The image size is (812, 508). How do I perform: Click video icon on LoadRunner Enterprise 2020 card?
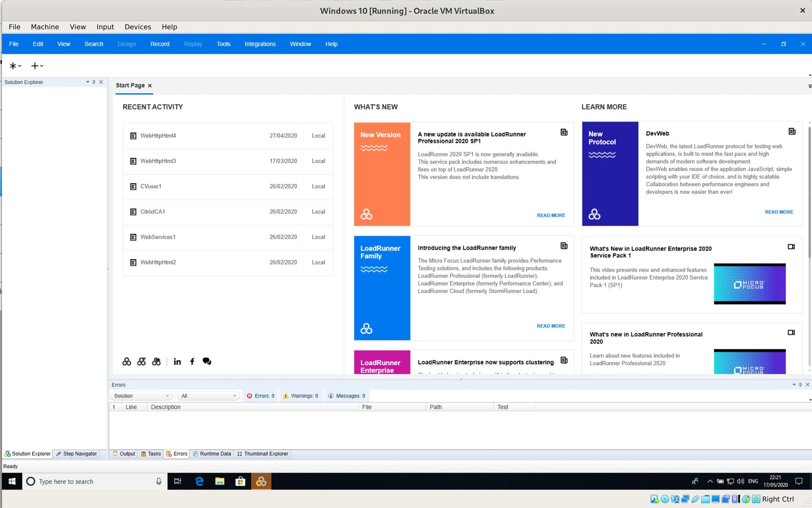[791, 247]
